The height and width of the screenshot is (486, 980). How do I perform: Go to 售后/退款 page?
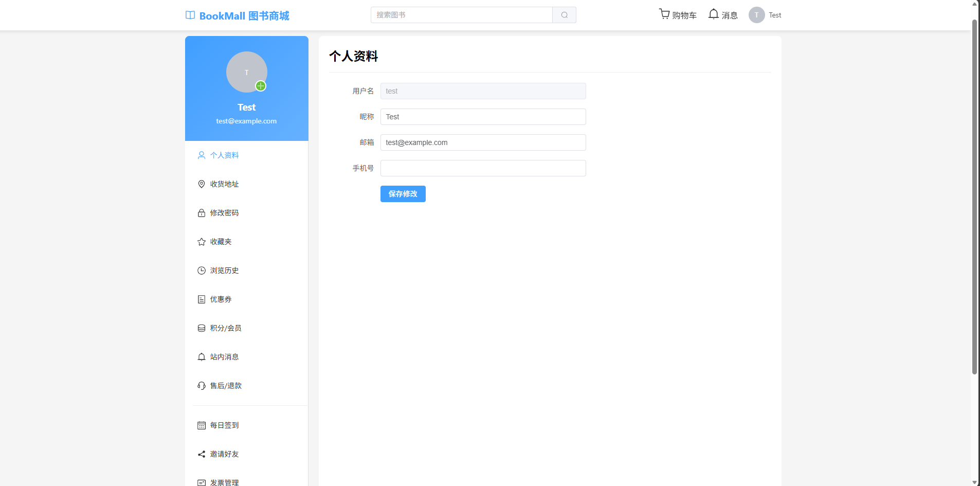click(x=247, y=386)
